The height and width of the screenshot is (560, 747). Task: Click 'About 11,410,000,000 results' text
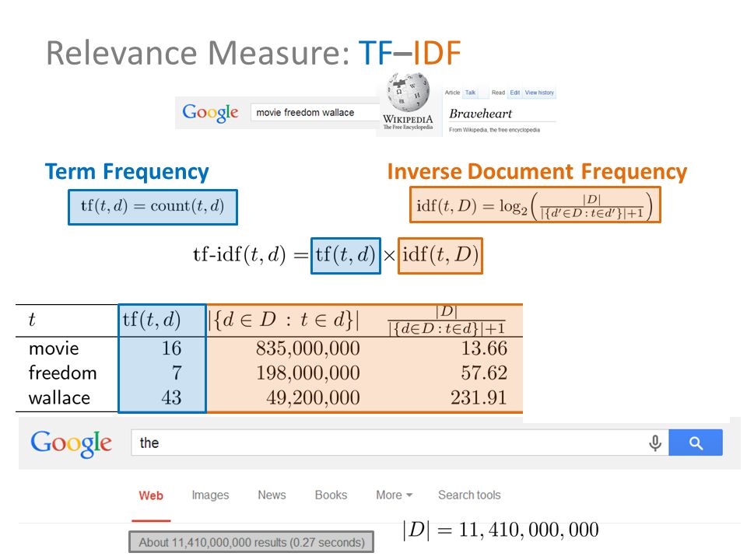click(x=251, y=542)
